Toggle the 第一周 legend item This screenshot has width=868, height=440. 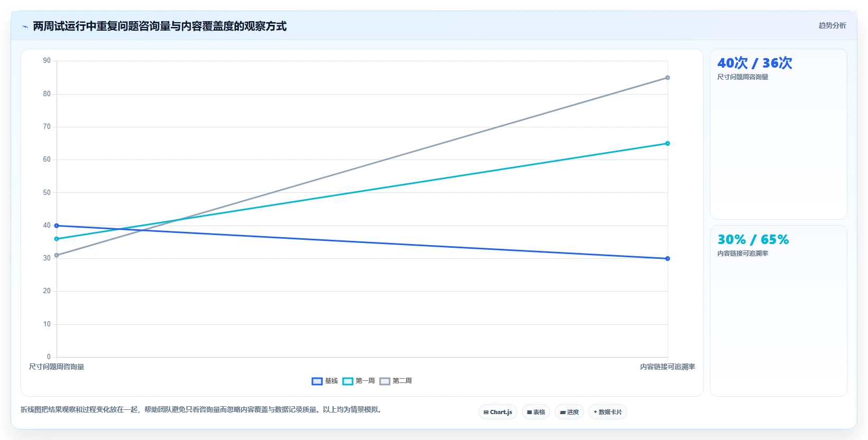pos(358,381)
